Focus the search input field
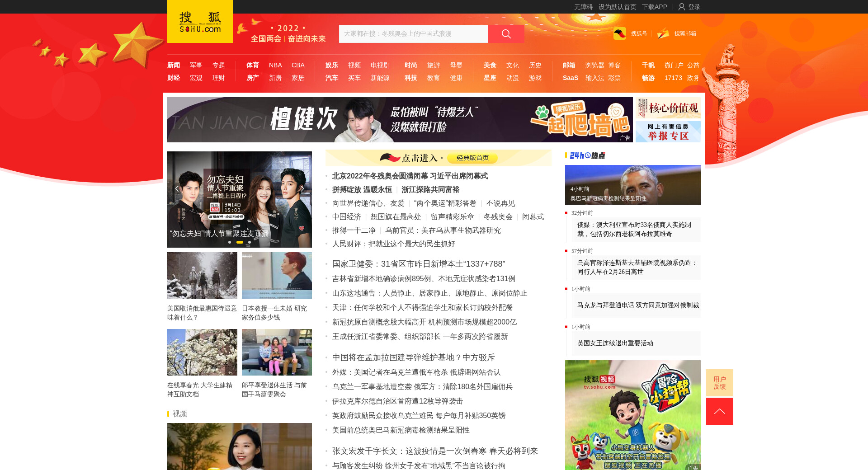868x470 pixels. click(414, 34)
